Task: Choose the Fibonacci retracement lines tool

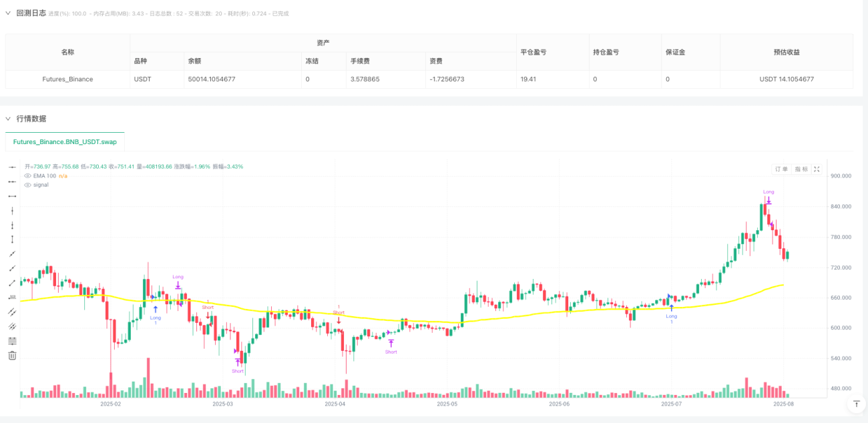Action: click(11, 340)
